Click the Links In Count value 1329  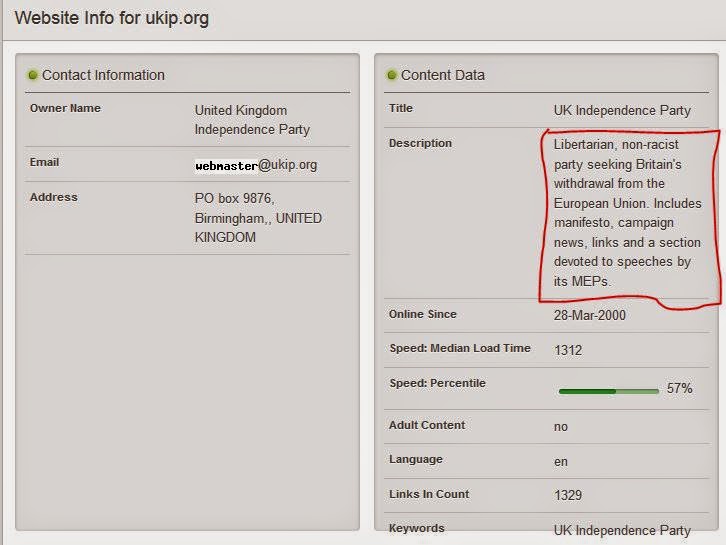tap(568, 495)
